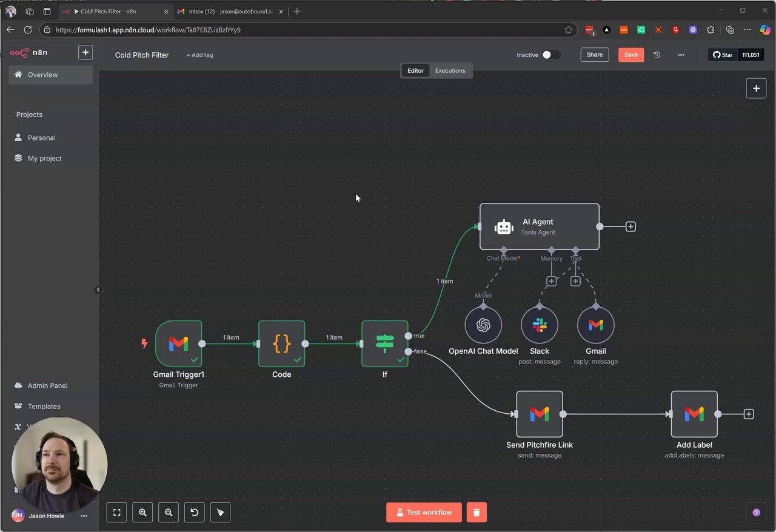Select the Cold Pitch Filter browser tab

point(115,11)
